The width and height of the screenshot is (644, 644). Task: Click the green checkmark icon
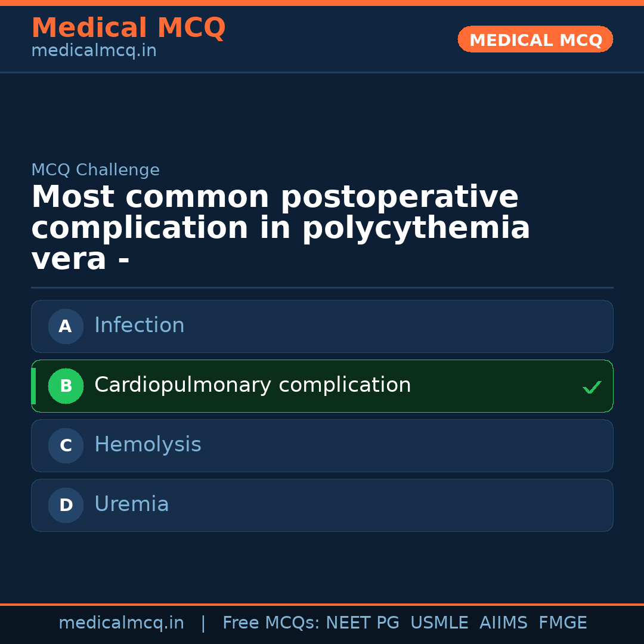592,387
